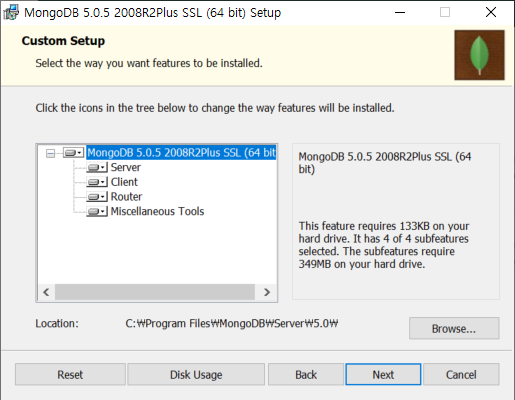
Task: Minimize the Setup window
Action: tap(400, 13)
